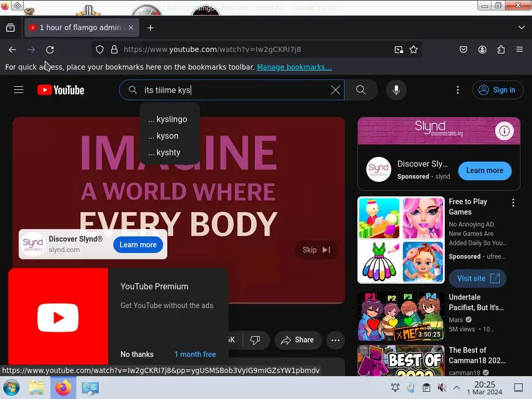Start voice search with microphone
Viewport: 532px width, 399px height.
396,90
